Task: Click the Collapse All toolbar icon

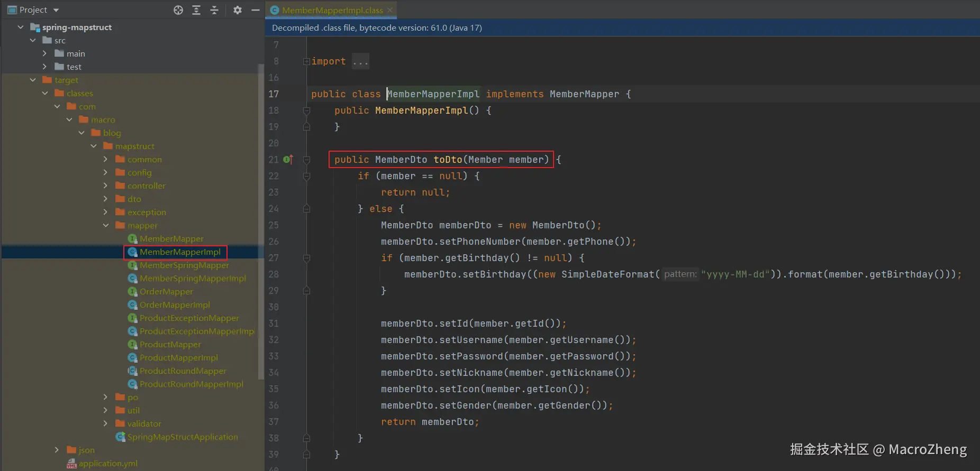Action: coord(214,10)
